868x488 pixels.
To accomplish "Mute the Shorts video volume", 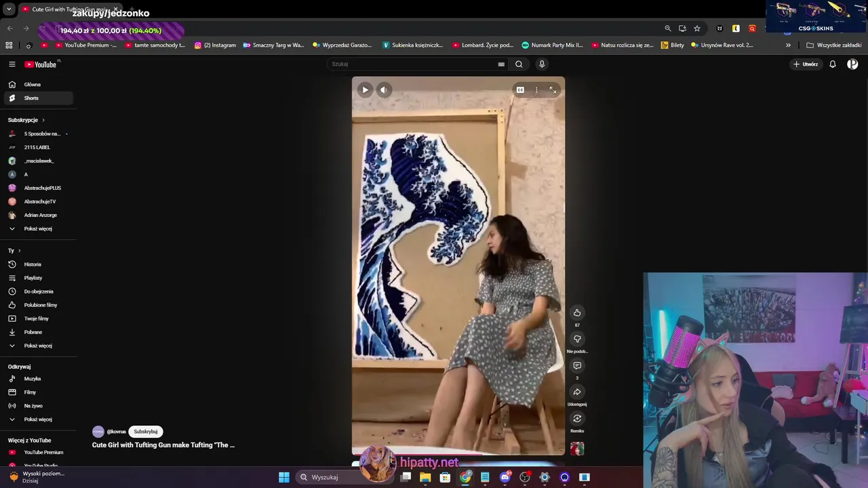I will tap(384, 89).
